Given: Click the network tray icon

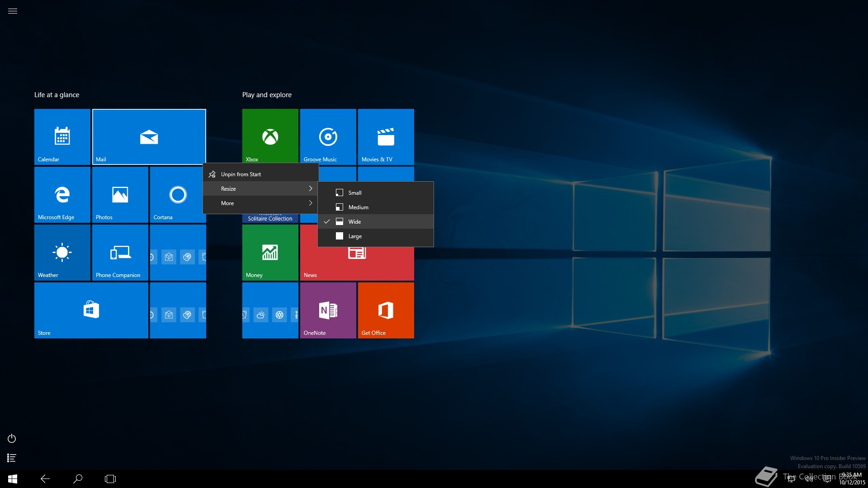Looking at the screenshot, I should click(x=791, y=479).
